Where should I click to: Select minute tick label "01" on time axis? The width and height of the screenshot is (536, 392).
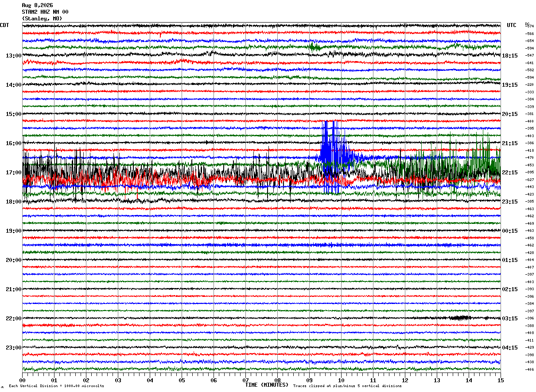click(x=54, y=380)
